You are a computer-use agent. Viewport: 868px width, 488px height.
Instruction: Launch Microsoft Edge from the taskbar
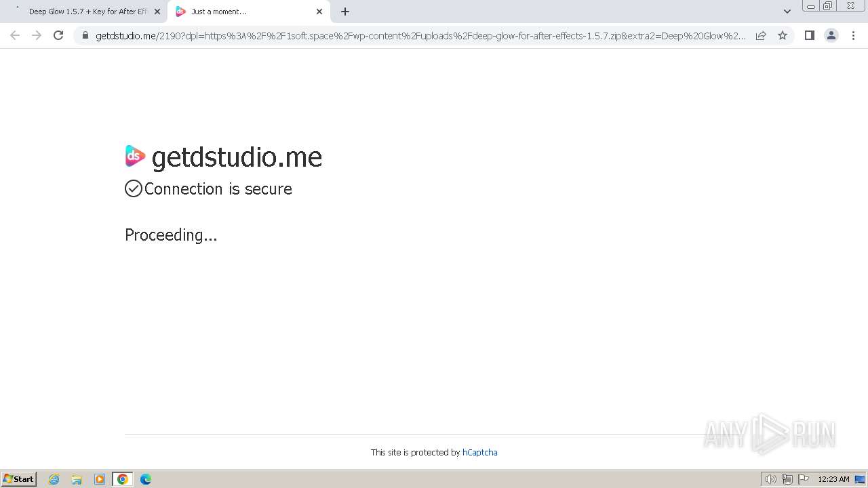(x=145, y=479)
